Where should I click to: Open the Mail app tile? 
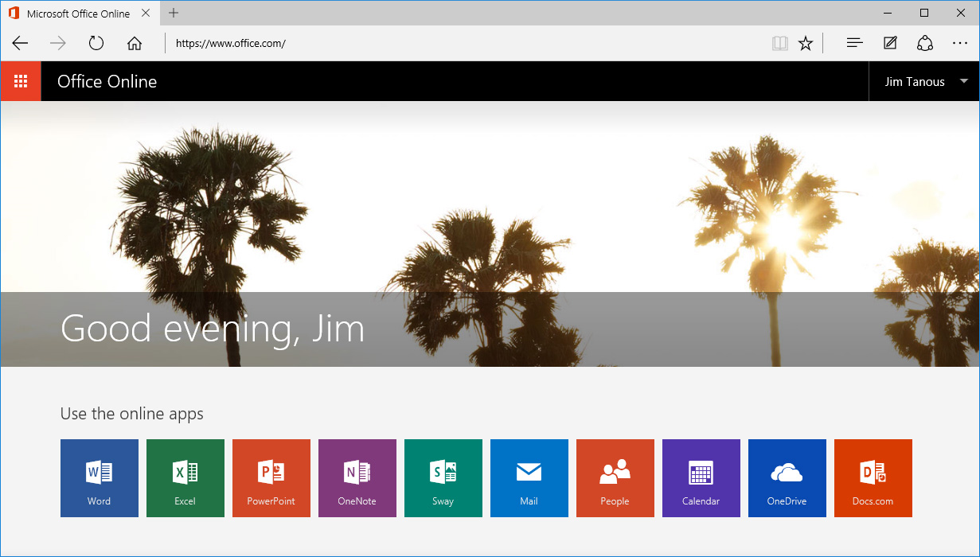tap(529, 478)
